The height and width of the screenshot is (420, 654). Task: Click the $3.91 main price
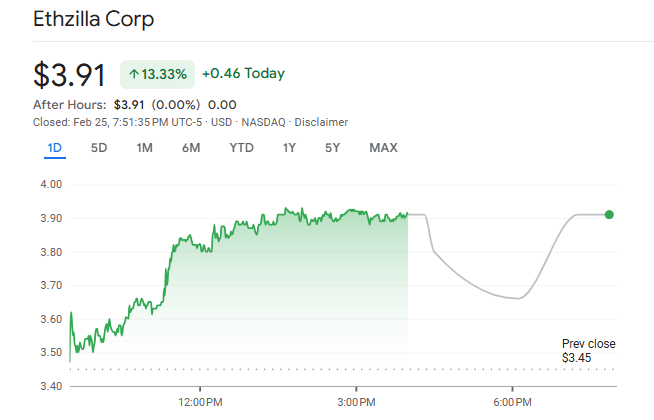[x=69, y=75]
